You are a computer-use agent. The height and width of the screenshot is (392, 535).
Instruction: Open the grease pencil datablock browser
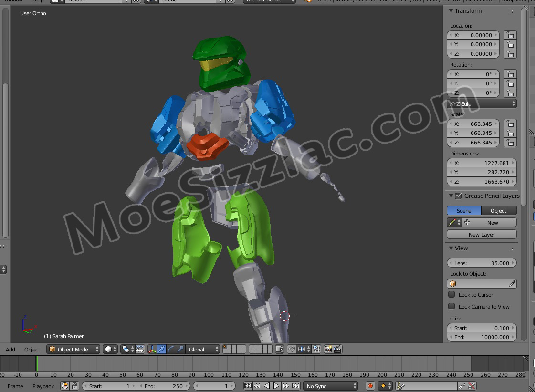(454, 222)
